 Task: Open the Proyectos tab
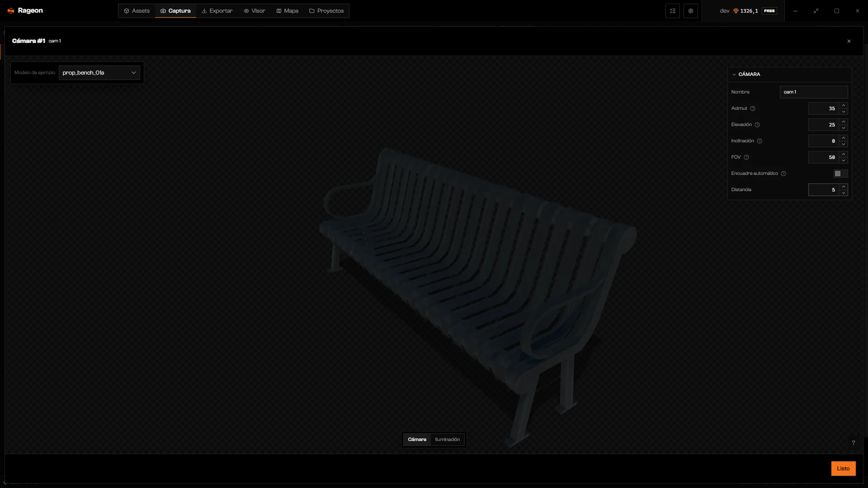(x=326, y=11)
